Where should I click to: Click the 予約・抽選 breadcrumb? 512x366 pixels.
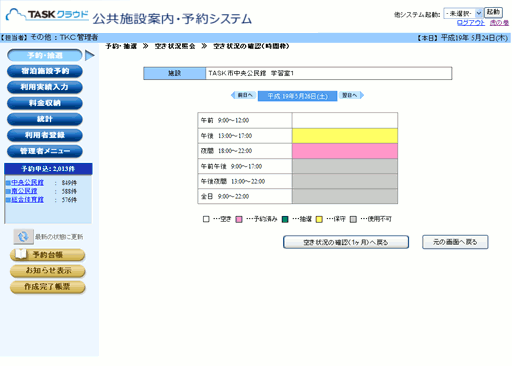coord(121,46)
